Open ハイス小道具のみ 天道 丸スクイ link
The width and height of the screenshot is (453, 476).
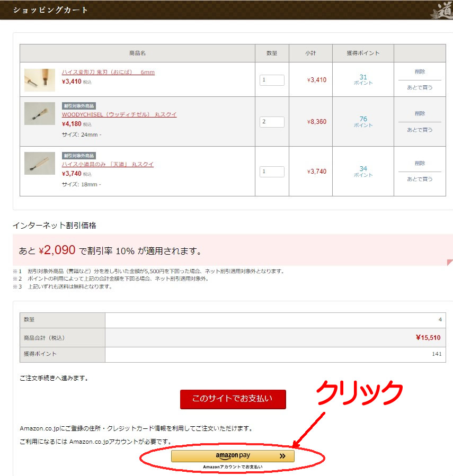(108, 164)
